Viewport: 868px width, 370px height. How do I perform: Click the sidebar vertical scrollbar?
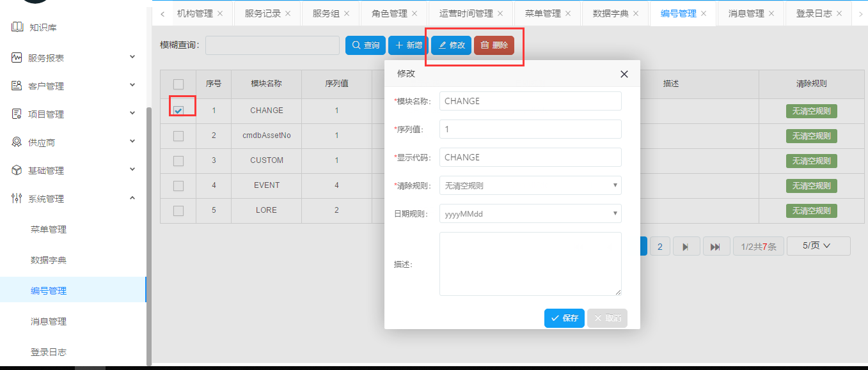149,224
